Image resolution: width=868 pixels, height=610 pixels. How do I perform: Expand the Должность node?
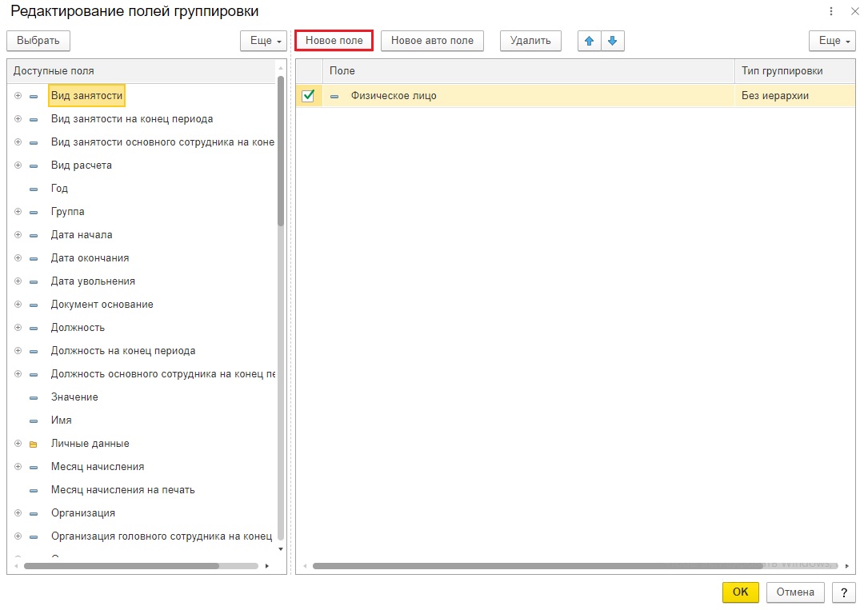[x=18, y=328]
